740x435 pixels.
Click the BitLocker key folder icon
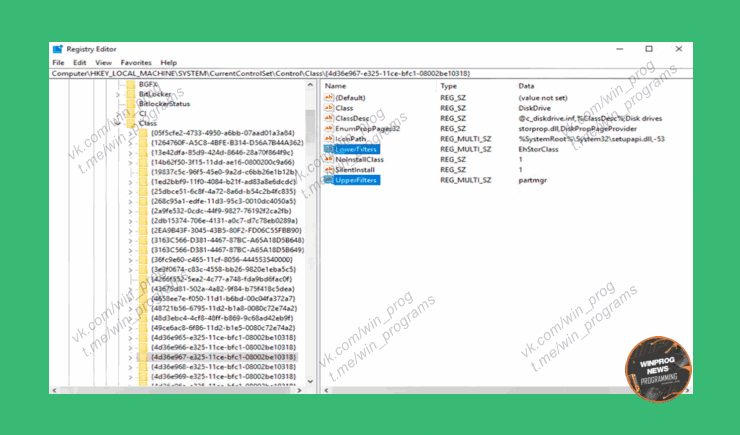131,94
